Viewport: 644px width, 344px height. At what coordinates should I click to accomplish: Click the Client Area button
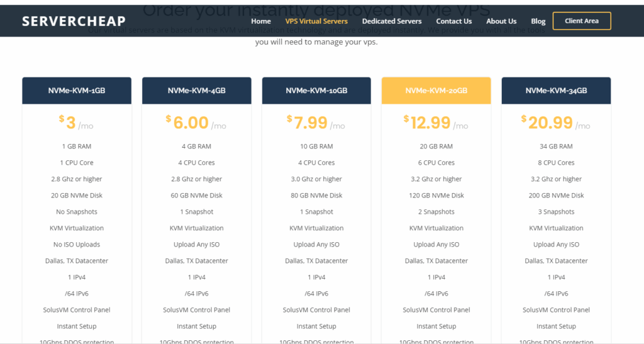coord(582,21)
